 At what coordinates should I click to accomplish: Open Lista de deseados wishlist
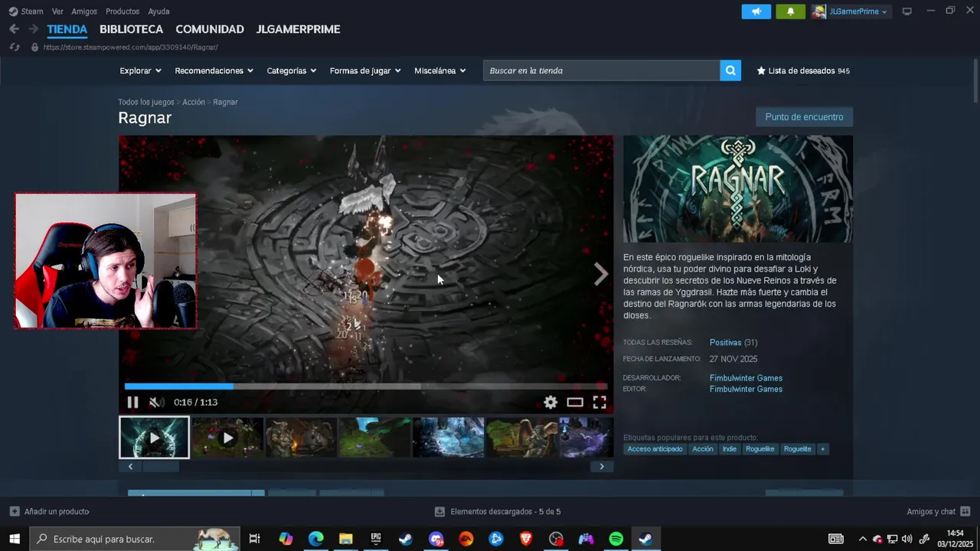[803, 70]
